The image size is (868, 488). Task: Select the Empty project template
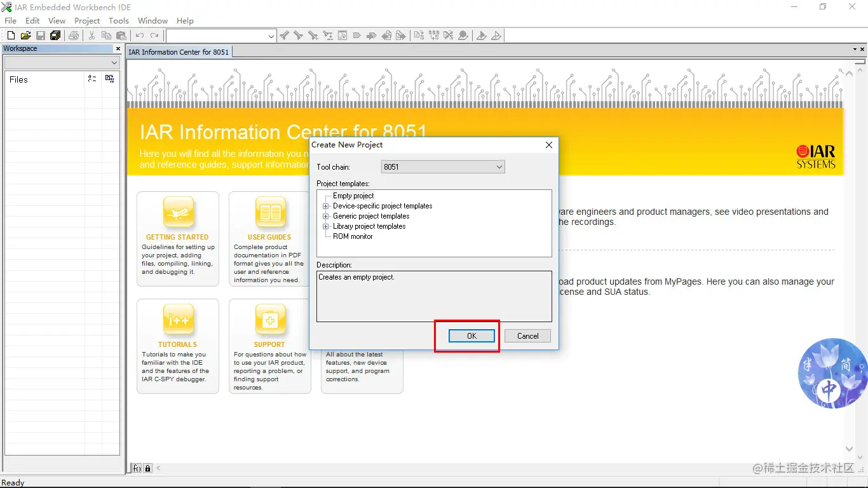pyautogui.click(x=353, y=196)
